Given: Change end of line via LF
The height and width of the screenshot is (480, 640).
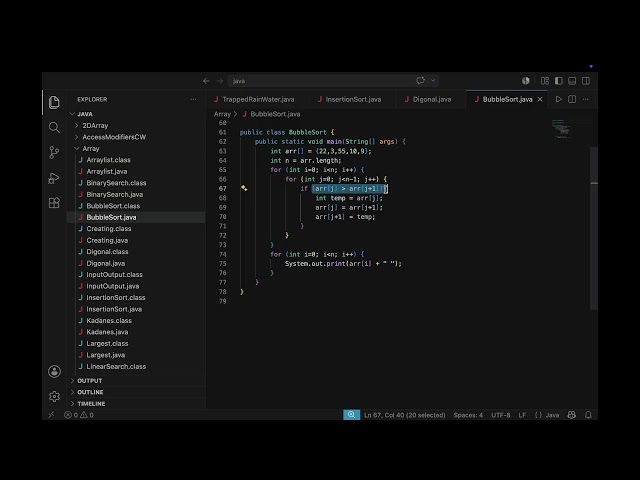Looking at the screenshot, I should (522, 415).
